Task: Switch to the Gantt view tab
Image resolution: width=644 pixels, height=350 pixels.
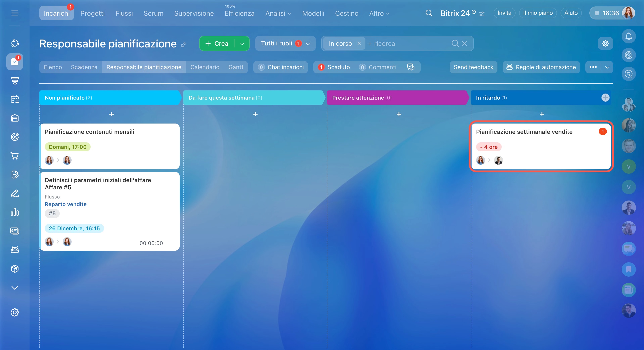Action: pyautogui.click(x=235, y=67)
